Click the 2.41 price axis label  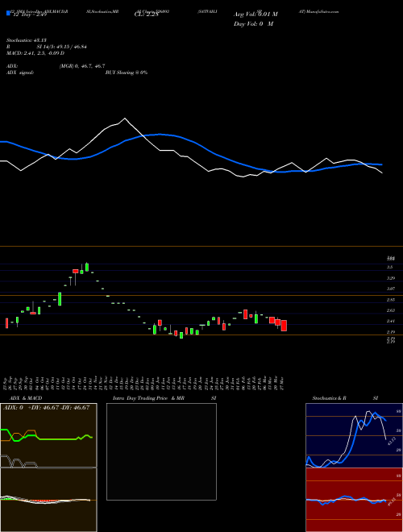click(391, 321)
